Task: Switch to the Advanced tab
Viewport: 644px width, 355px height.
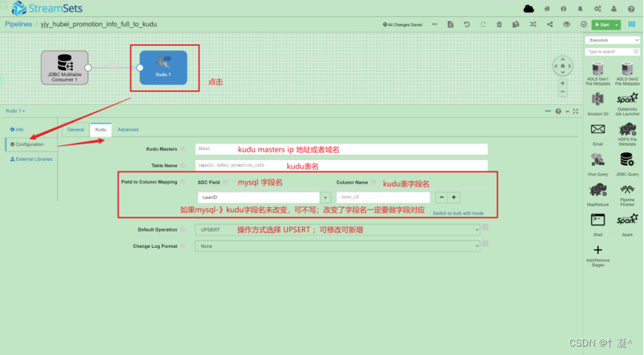Action: [x=128, y=130]
